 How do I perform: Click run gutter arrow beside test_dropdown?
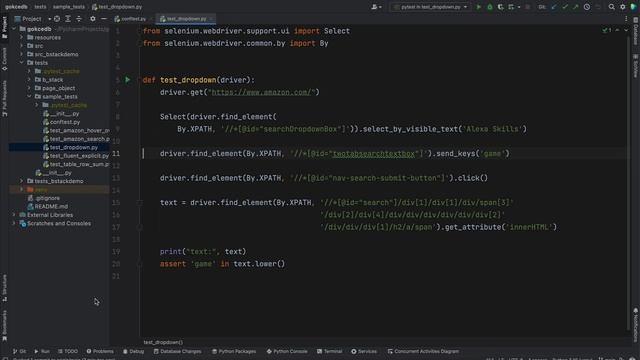tap(128, 80)
